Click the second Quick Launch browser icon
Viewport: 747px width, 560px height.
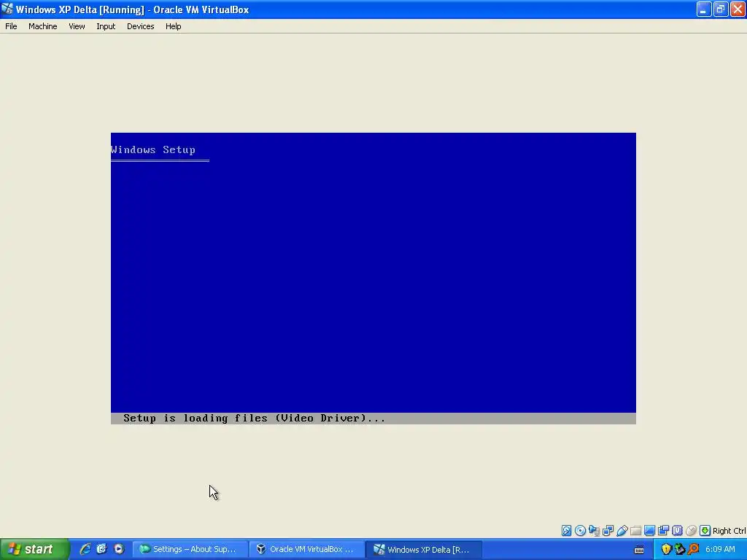(101, 549)
